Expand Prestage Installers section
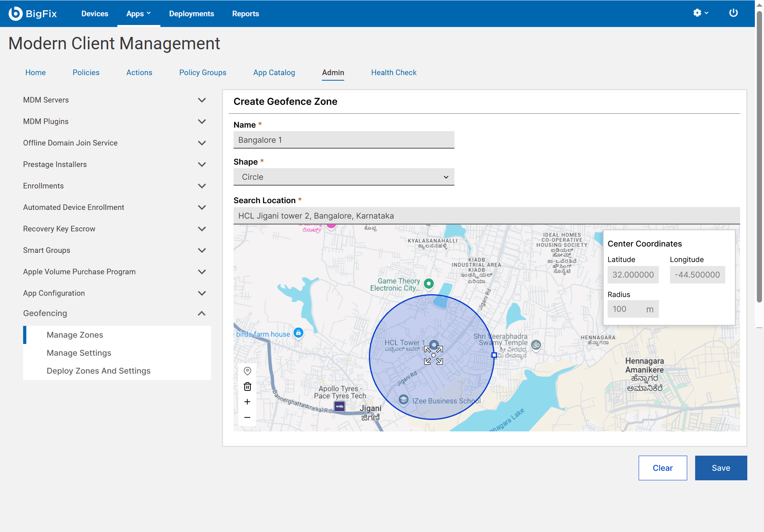This screenshot has width=764, height=532. tap(202, 164)
